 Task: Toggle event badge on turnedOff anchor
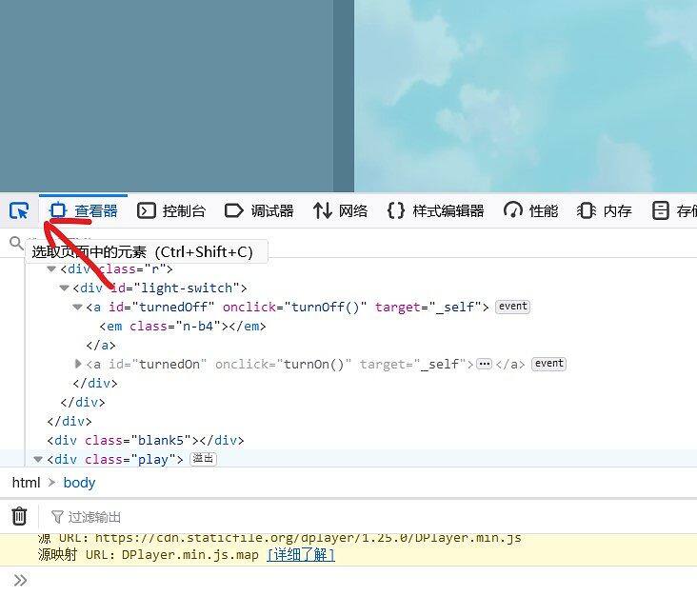512,307
